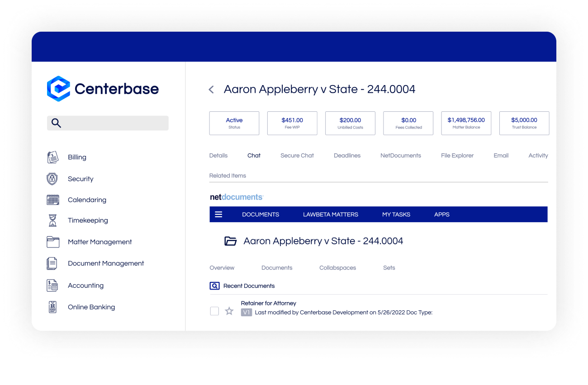Image resolution: width=588 pixels, height=385 pixels.
Task: Click the open folder icon beside matter name
Action: 231,241
